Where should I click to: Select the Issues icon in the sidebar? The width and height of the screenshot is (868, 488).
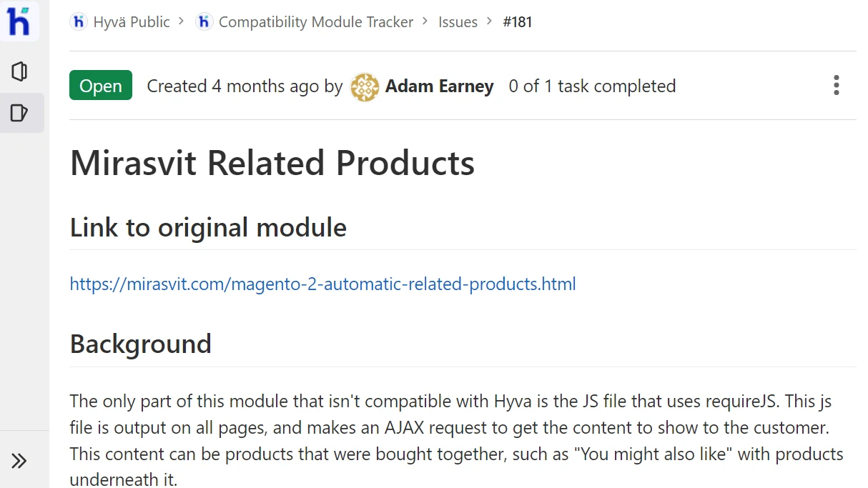coord(19,113)
